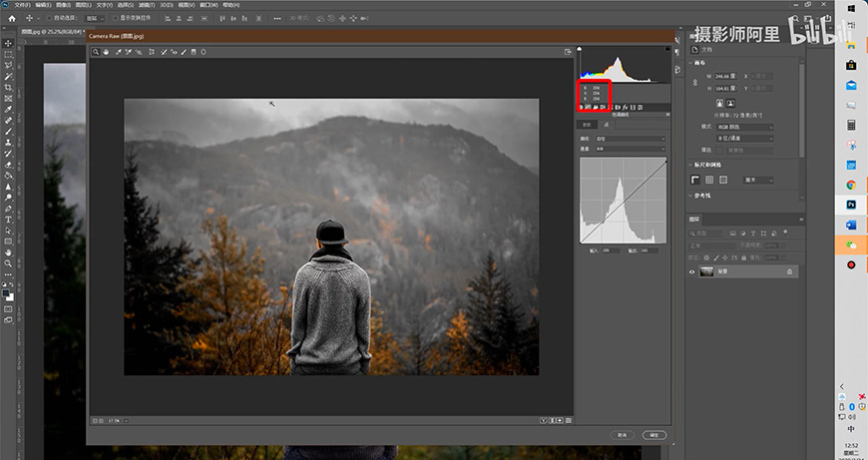Image resolution: width=868 pixels, height=460 pixels.
Task: Select the Hand tool in Photoshop toolbar
Action: (8, 252)
